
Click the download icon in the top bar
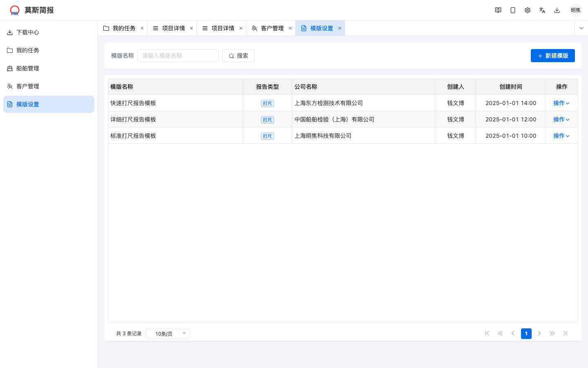pos(557,10)
